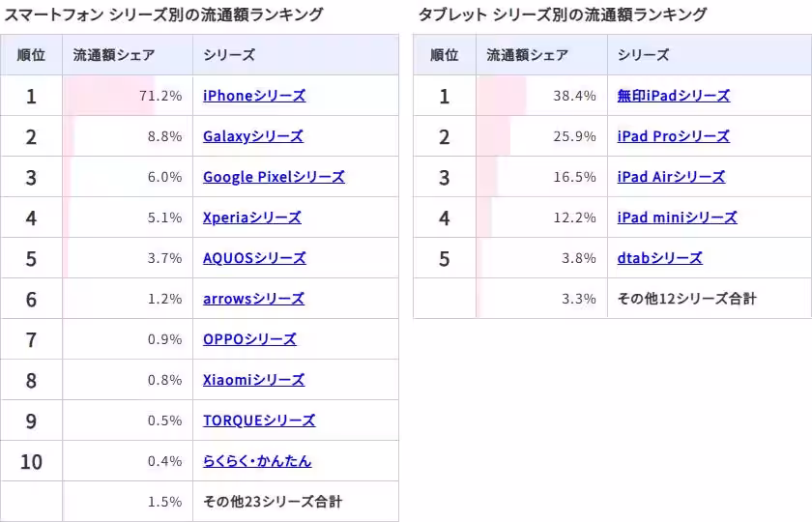This screenshot has height=522, width=812.
Task: Open the dtabシリーズ link
Action: [659, 258]
